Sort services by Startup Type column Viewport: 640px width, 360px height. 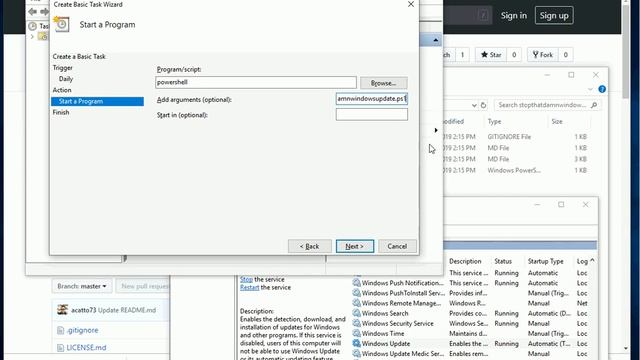coord(545,261)
